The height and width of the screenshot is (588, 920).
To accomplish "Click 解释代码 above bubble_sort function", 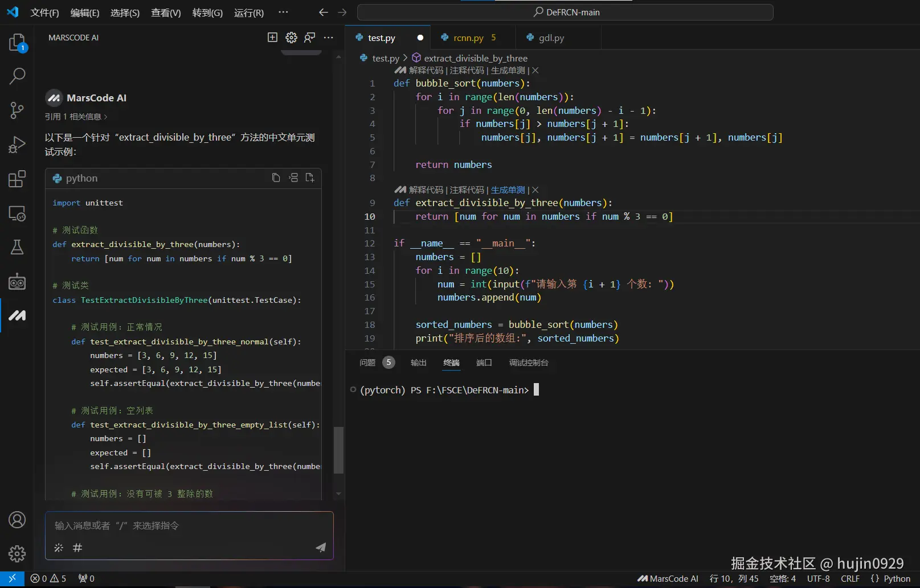I will click(x=426, y=71).
